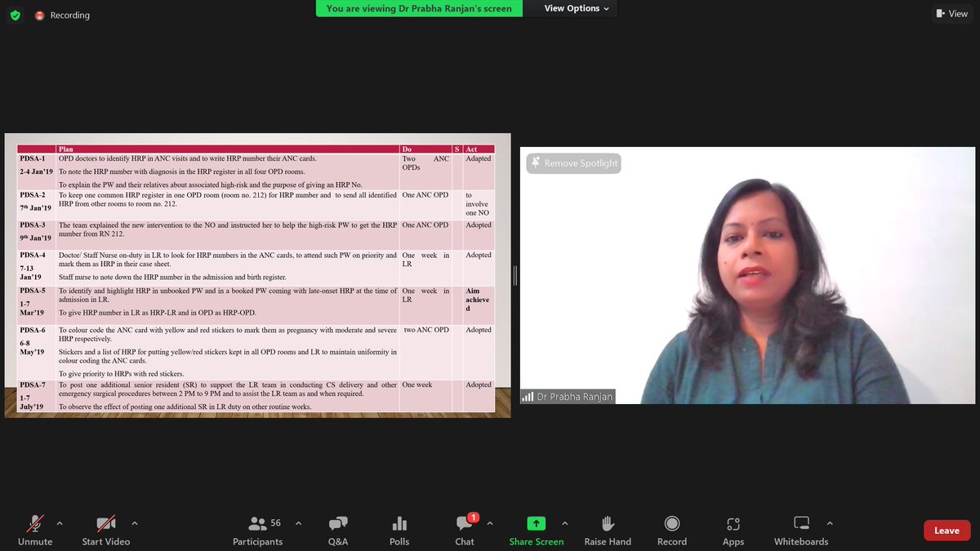Open the Apps panel
Screen dimensions: 980x551
pyautogui.click(x=733, y=530)
